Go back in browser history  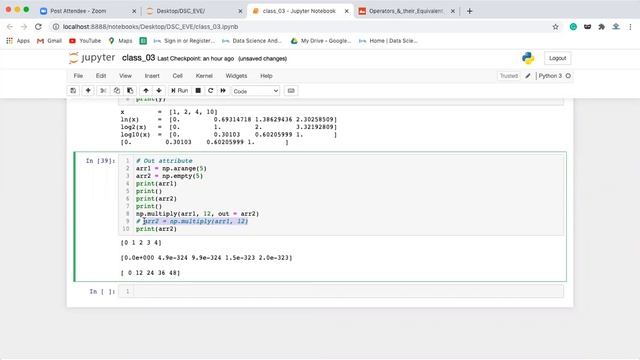10,27
